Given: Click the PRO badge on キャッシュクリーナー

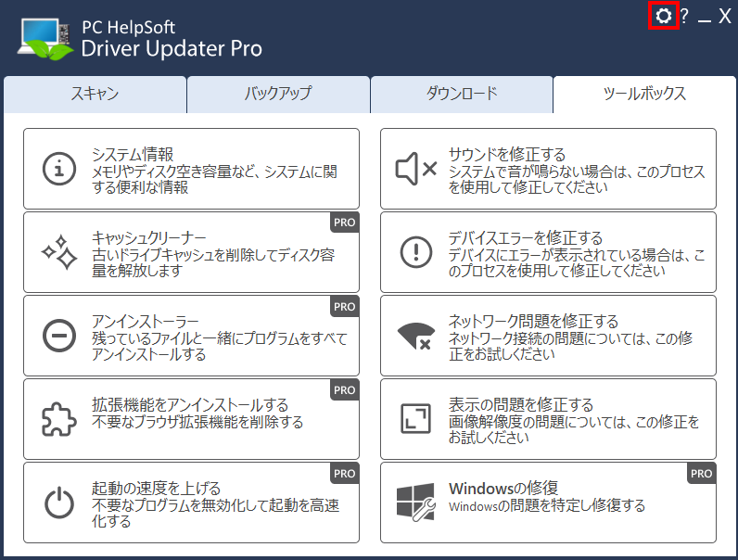Looking at the screenshot, I should tap(345, 223).
